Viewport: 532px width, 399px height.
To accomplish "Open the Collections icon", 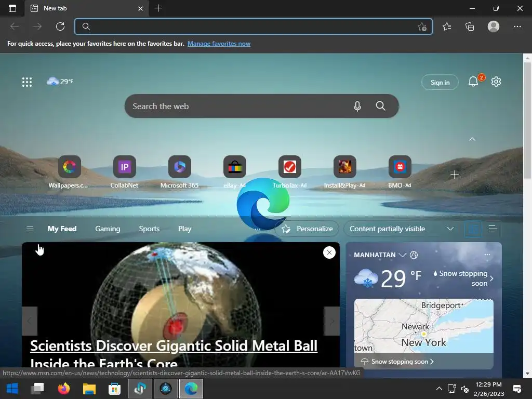I will (x=470, y=26).
